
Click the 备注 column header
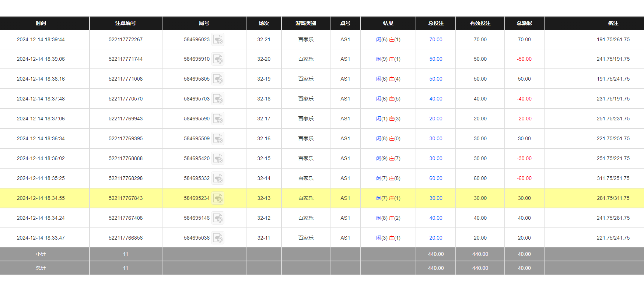[613, 23]
